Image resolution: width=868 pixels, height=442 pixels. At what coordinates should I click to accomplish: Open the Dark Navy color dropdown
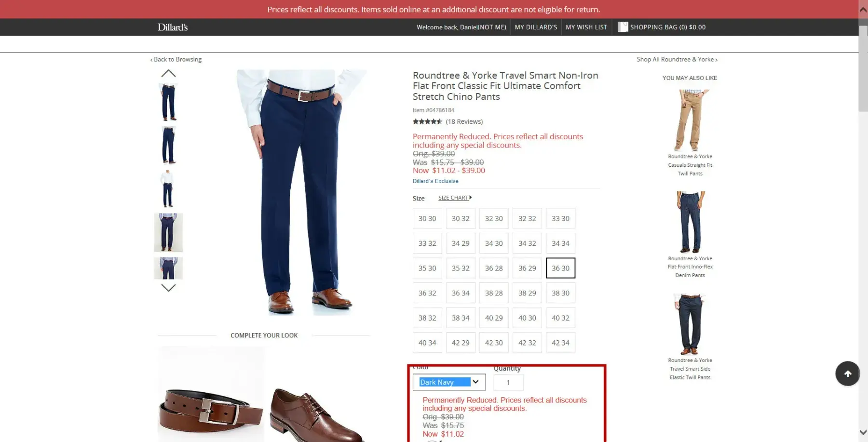click(x=449, y=382)
